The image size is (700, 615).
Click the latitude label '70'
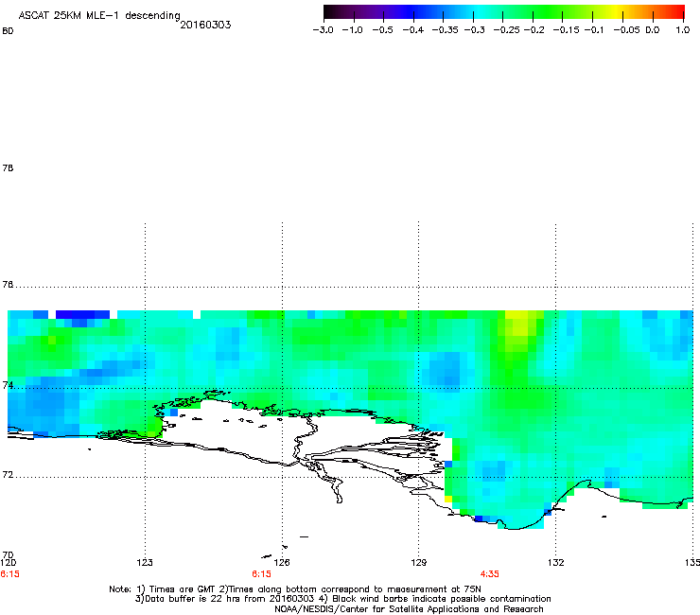tap(8, 555)
